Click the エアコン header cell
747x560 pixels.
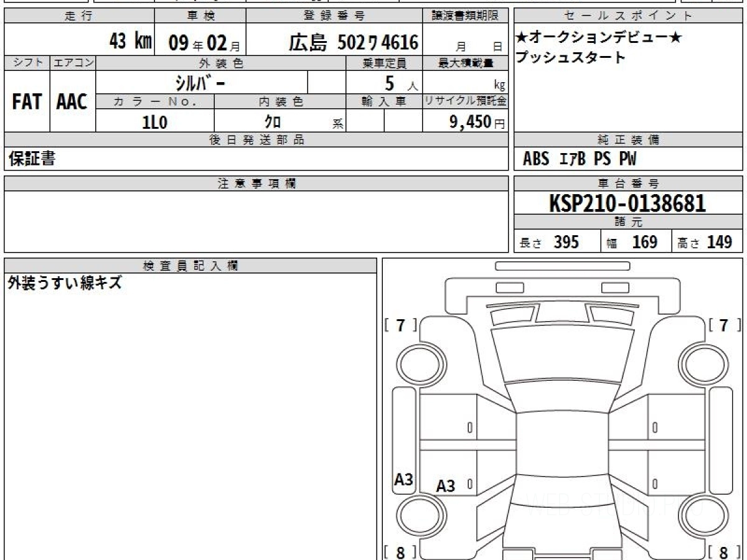pyautogui.click(x=73, y=63)
